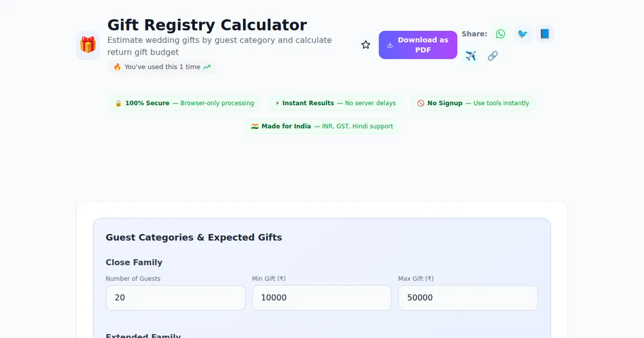644x338 pixels.
Task: Focus Close Family Number of Guests field
Action: (175, 298)
